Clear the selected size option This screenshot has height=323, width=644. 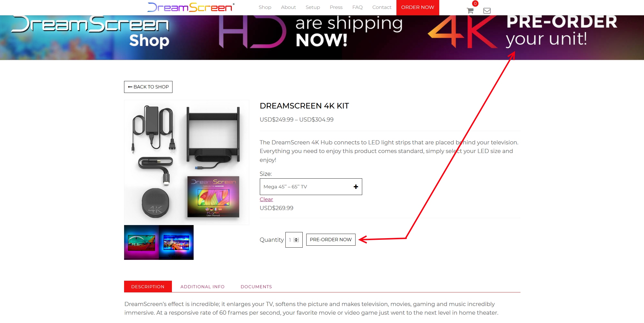point(266,199)
